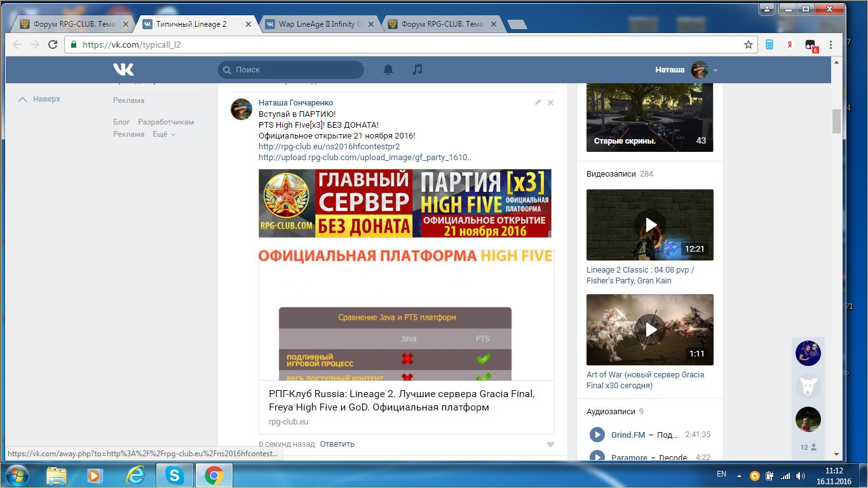Open the "Старые скрины." album
This screenshot has height=488, width=868.
[x=649, y=118]
